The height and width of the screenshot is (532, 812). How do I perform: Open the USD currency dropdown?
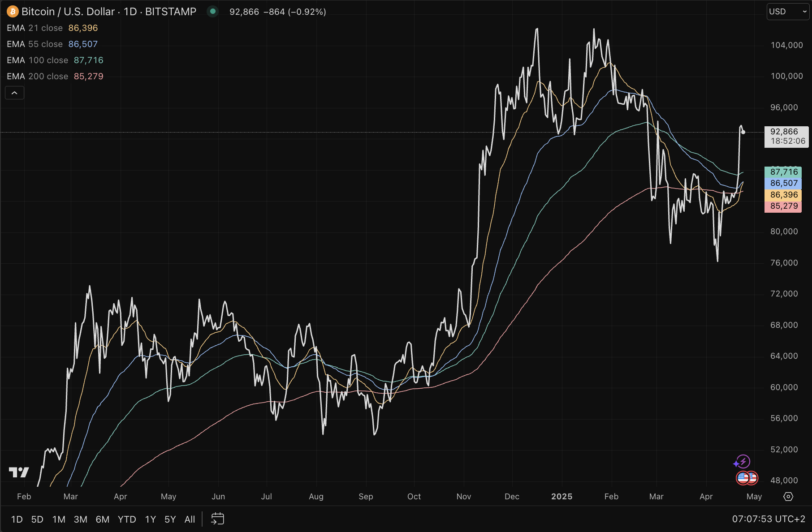pyautogui.click(x=788, y=12)
